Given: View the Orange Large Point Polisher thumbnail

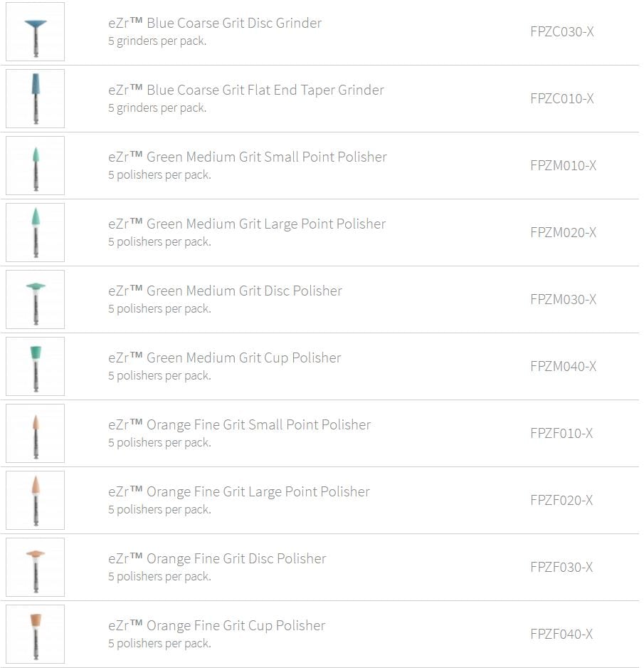Looking at the screenshot, I should [36, 500].
